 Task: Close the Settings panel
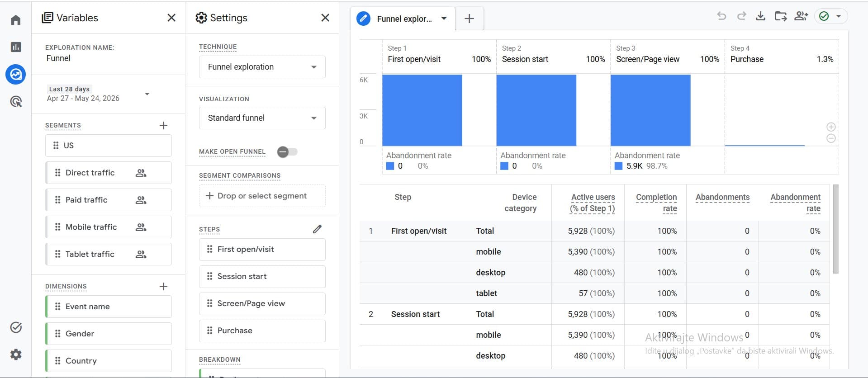click(325, 18)
